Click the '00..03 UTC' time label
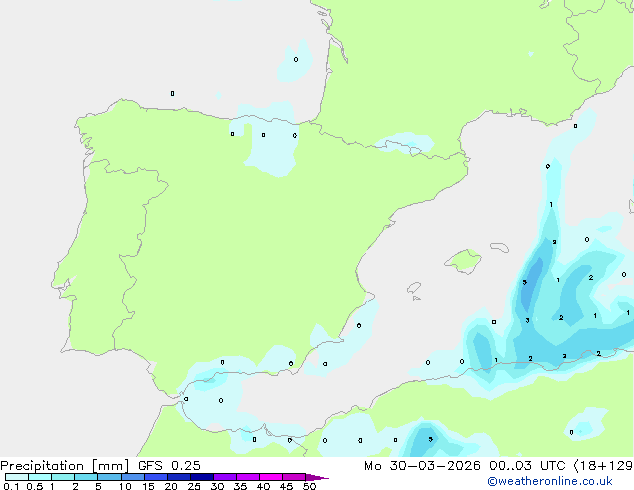 pos(527,466)
